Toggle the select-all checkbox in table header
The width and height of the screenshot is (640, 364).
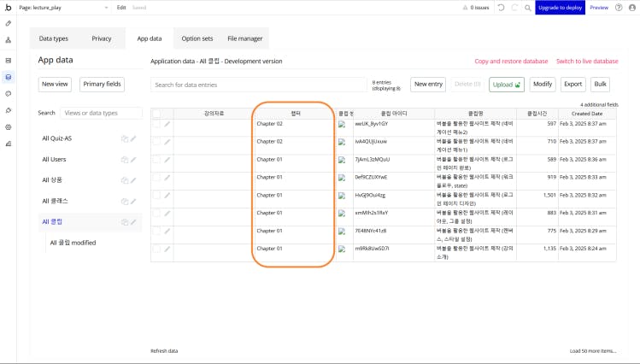tap(156, 114)
